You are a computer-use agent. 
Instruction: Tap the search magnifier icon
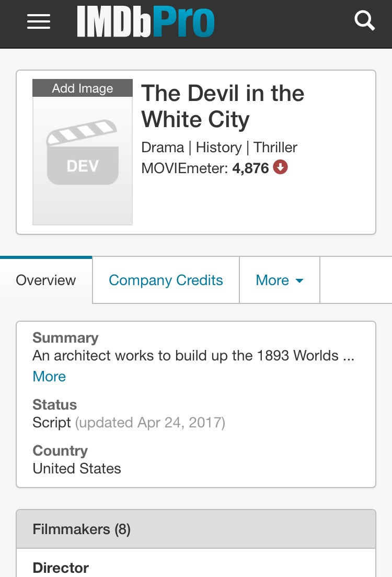coord(364,20)
